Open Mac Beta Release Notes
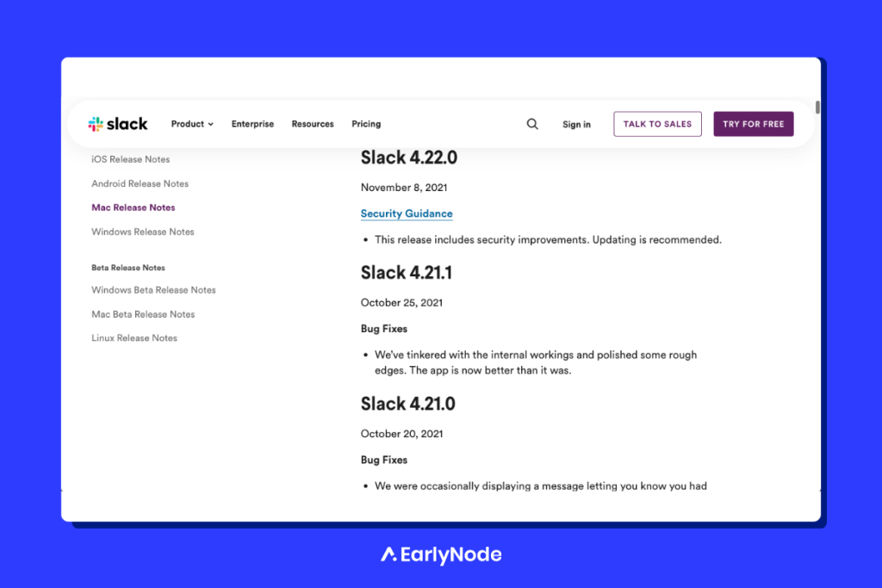 click(143, 314)
